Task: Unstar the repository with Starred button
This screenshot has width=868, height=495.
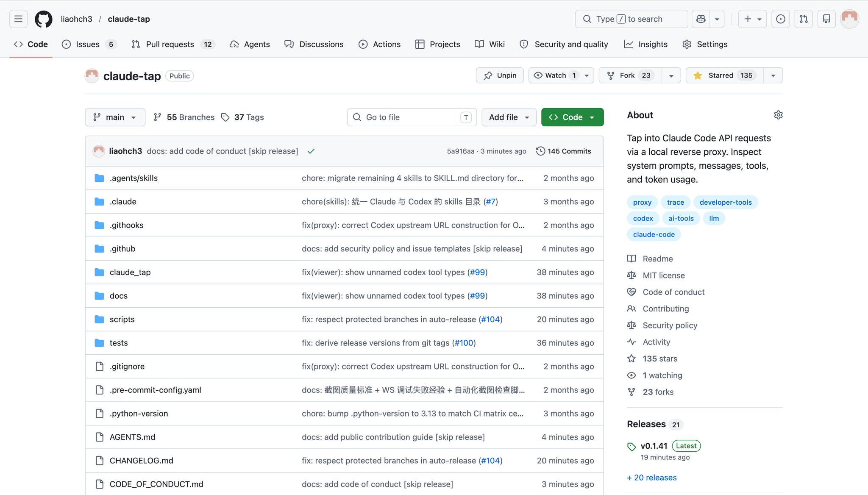Action: pos(725,75)
